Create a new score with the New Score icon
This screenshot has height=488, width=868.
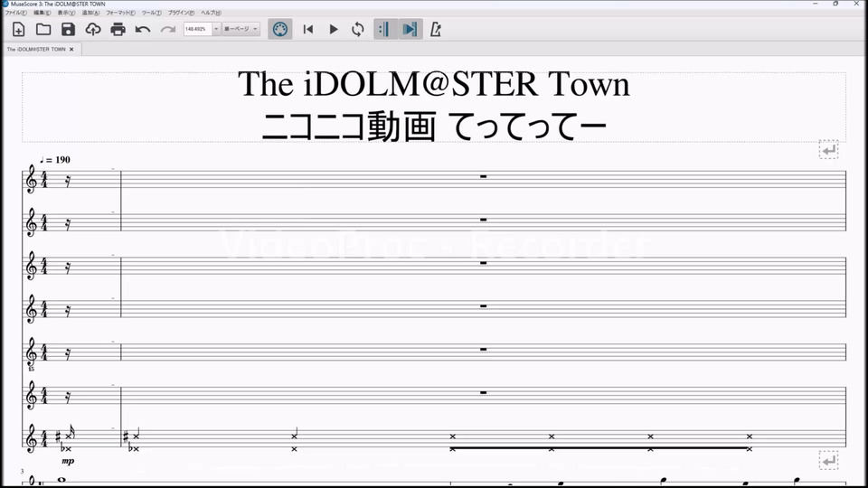18,29
